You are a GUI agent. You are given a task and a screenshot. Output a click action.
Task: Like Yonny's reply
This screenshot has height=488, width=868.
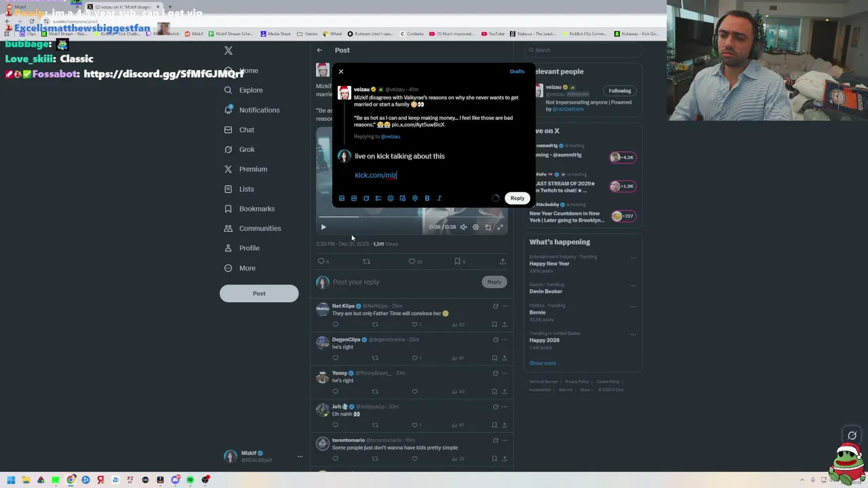point(415,392)
